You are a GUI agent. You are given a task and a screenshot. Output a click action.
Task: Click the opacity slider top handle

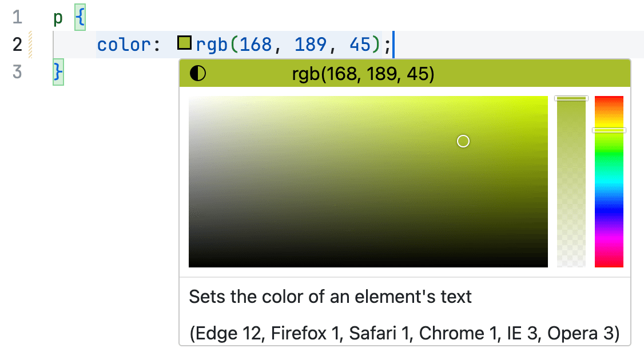click(x=570, y=98)
